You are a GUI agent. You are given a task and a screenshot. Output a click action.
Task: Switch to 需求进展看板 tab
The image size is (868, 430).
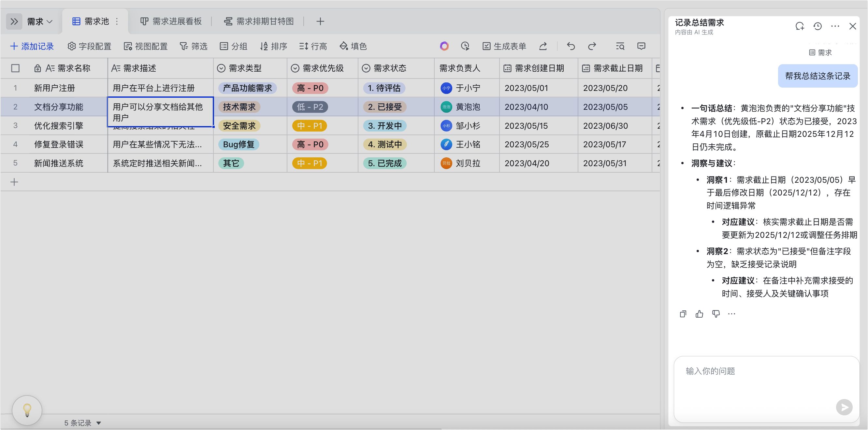pyautogui.click(x=171, y=21)
